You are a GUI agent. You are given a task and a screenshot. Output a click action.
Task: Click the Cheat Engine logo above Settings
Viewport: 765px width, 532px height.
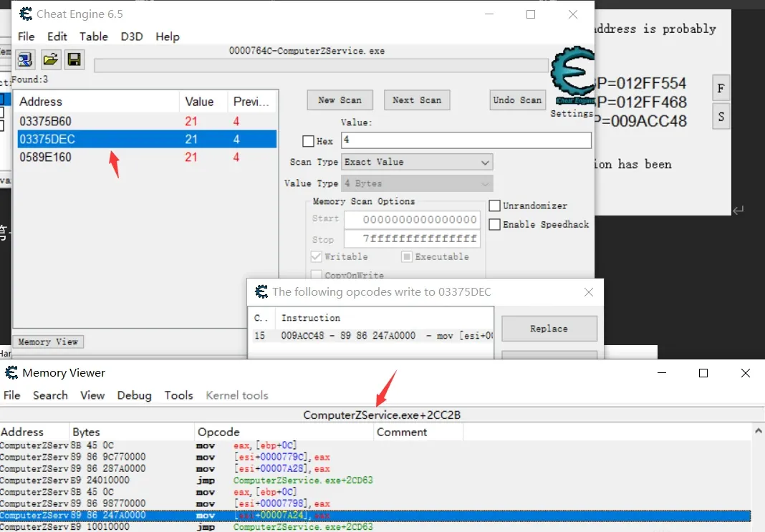click(572, 76)
